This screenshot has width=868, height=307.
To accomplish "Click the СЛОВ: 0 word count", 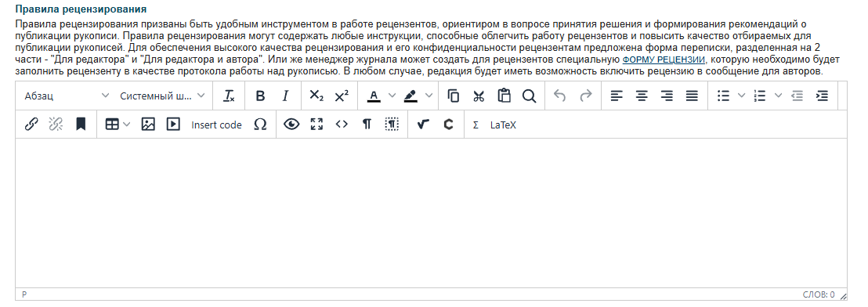I will tap(819, 294).
